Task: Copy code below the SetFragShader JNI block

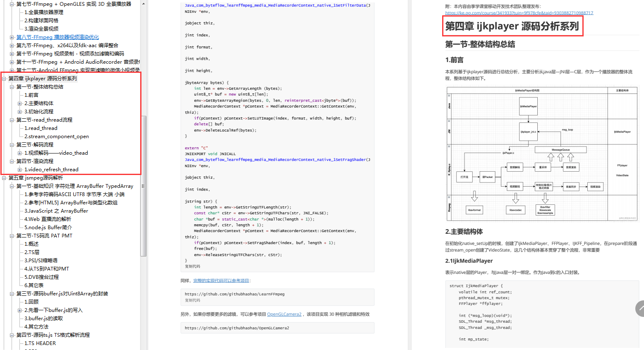Action: [192, 266]
